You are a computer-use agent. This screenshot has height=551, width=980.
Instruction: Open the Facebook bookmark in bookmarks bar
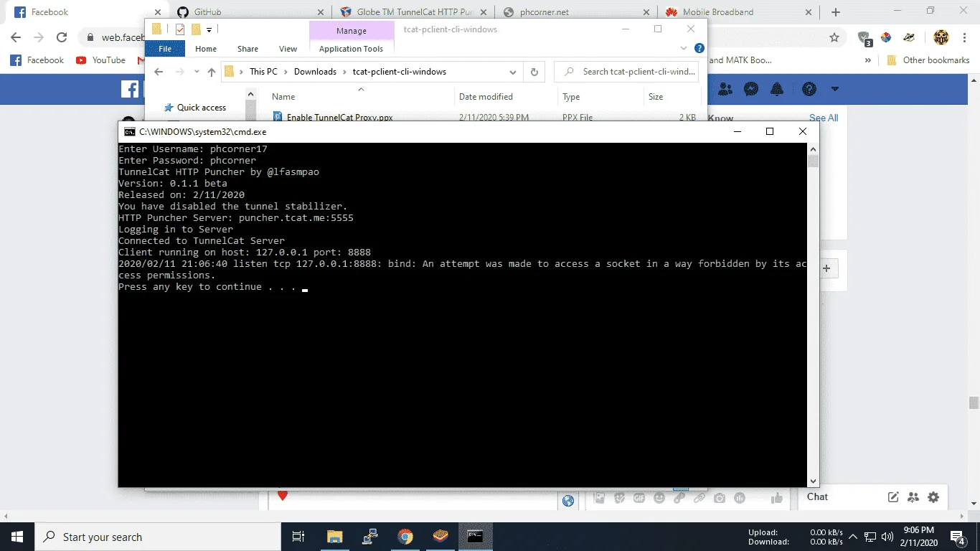coord(37,60)
